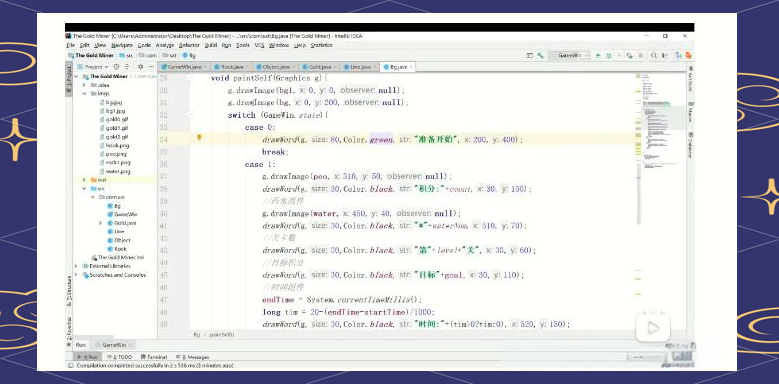
Task: Open the Terminal tool window
Action: tap(154, 357)
